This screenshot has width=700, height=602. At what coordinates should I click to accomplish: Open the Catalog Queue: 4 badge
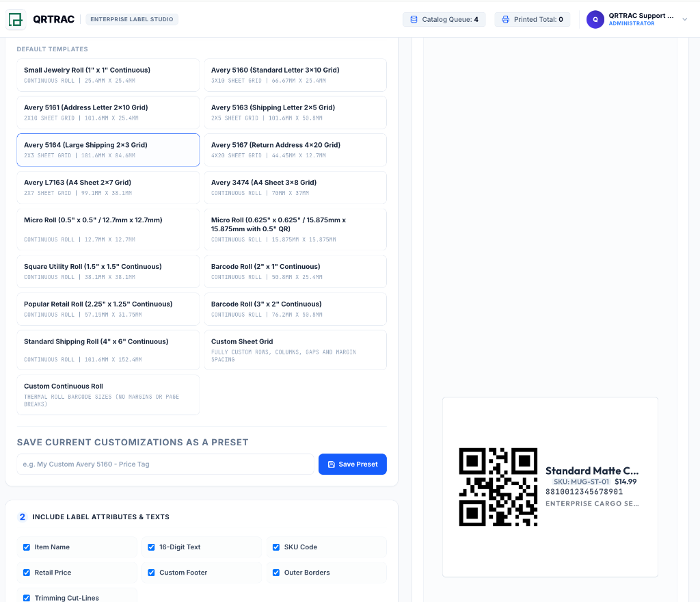tap(444, 20)
